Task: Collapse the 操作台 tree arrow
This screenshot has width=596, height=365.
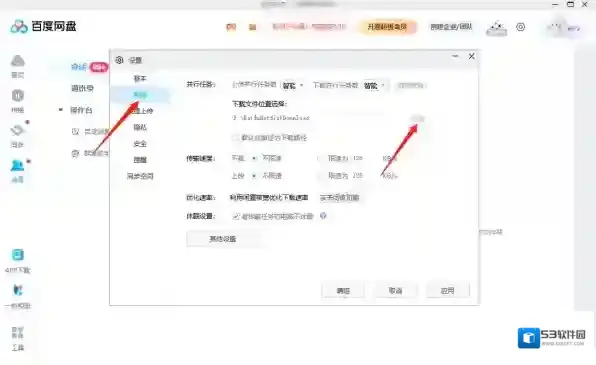Action: [x=60, y=110]
